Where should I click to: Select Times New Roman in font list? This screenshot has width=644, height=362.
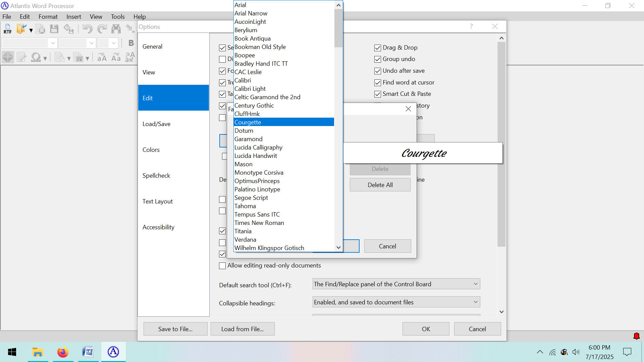click(284, 223)
